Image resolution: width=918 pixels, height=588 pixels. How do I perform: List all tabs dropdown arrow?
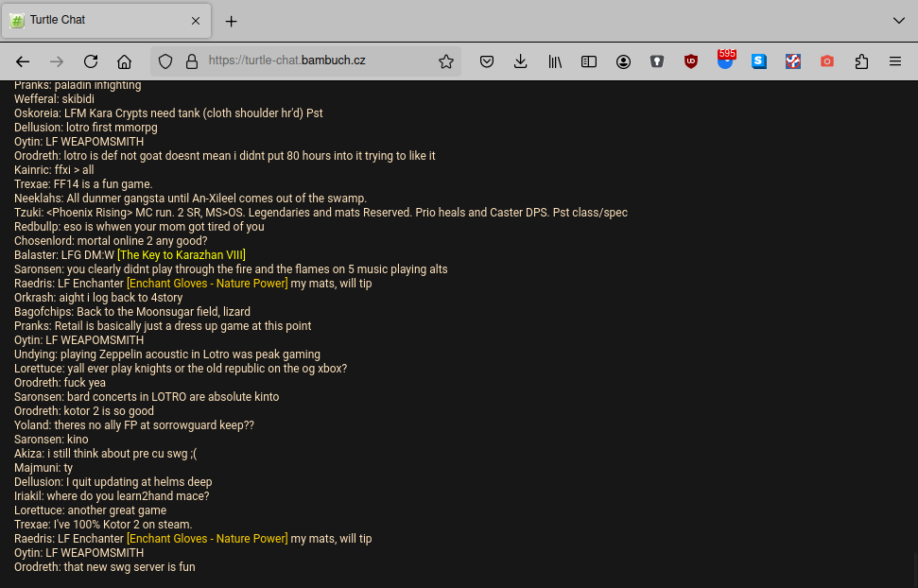point(899,21)
